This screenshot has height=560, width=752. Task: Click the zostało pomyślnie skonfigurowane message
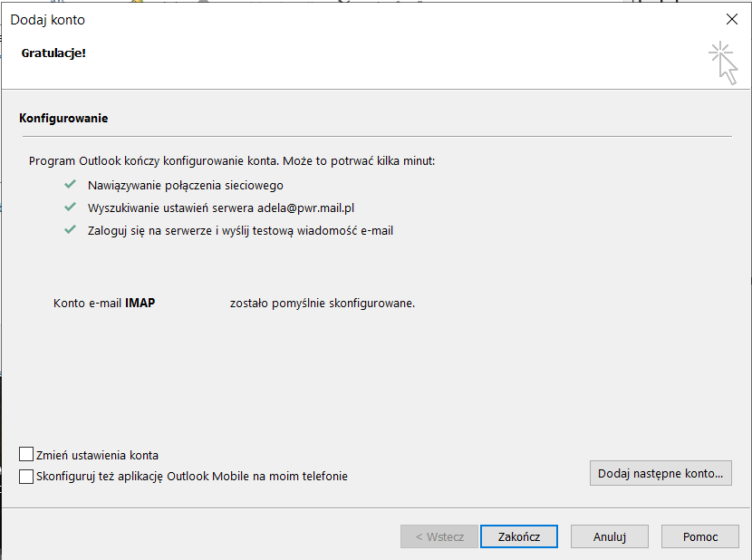(323, 304)
